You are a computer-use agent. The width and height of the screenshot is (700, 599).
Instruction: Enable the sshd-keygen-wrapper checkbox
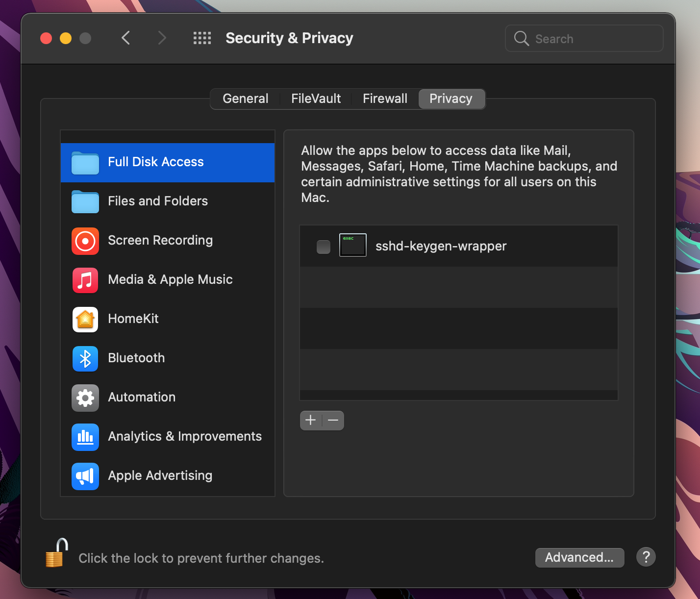pyautogui.click(x=324, y=247)
